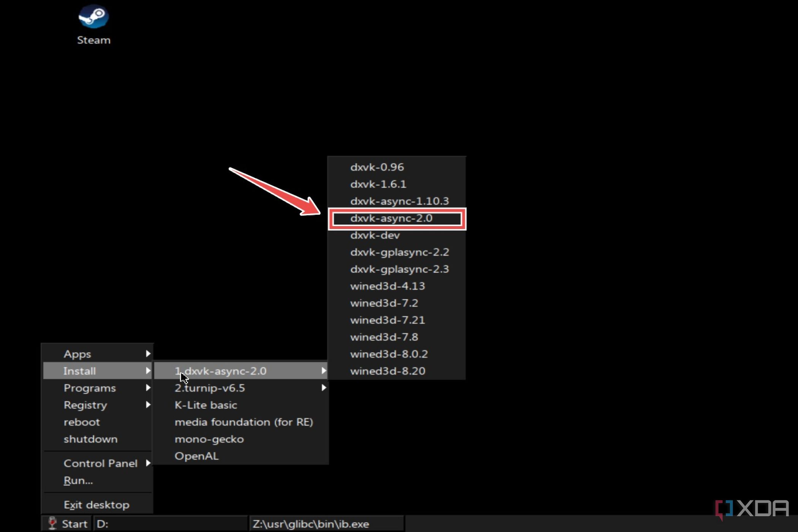Select OpenAL from install options

[196, 455]
